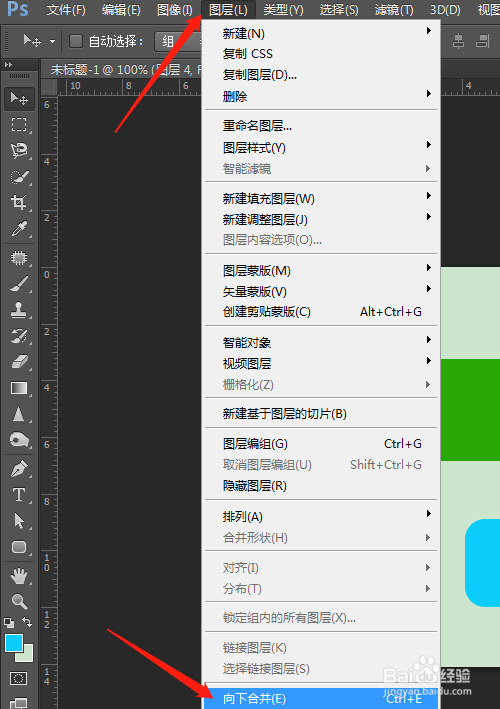Image resolution: width=500 pixels, height=709 pixels.
Task: Choose 重命名图层...
Action: click(x=321, y=126)
